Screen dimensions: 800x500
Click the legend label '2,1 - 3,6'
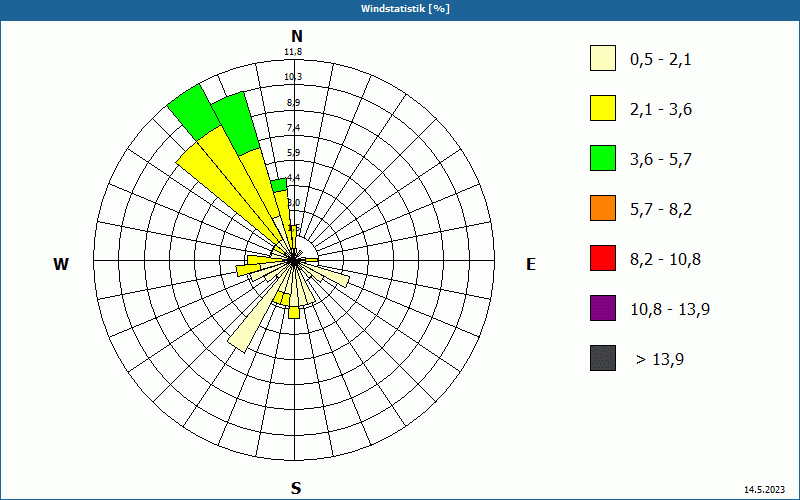point(661,110)
